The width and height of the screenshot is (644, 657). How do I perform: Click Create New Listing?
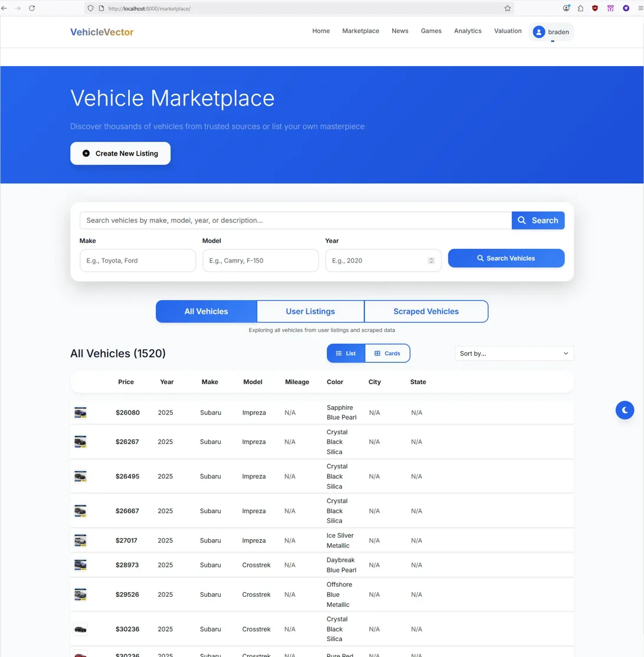click(x=120, y=153)
